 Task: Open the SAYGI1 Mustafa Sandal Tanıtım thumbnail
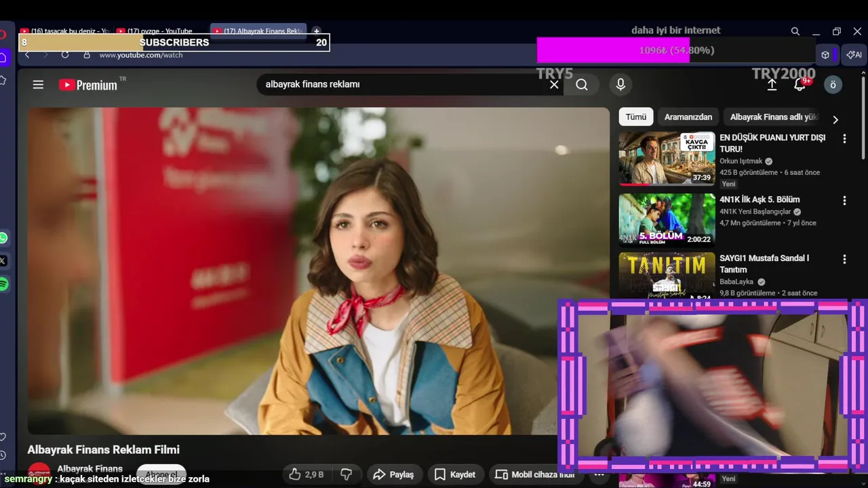point(667,276)
